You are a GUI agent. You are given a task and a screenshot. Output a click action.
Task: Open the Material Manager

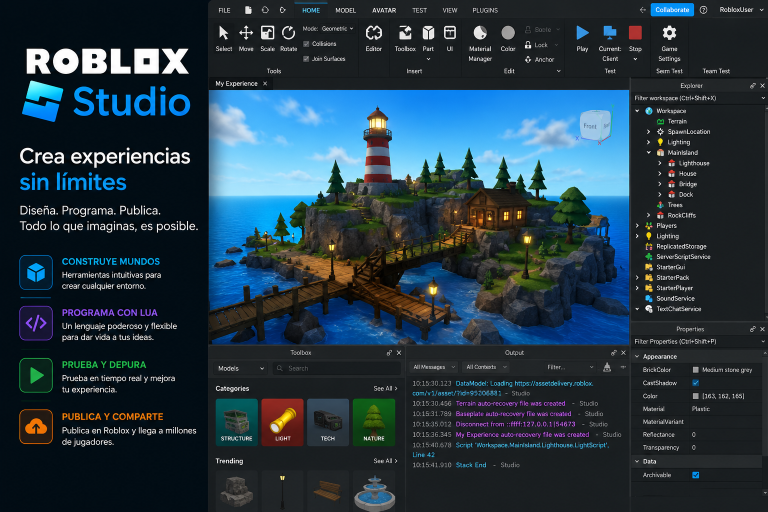480,43
